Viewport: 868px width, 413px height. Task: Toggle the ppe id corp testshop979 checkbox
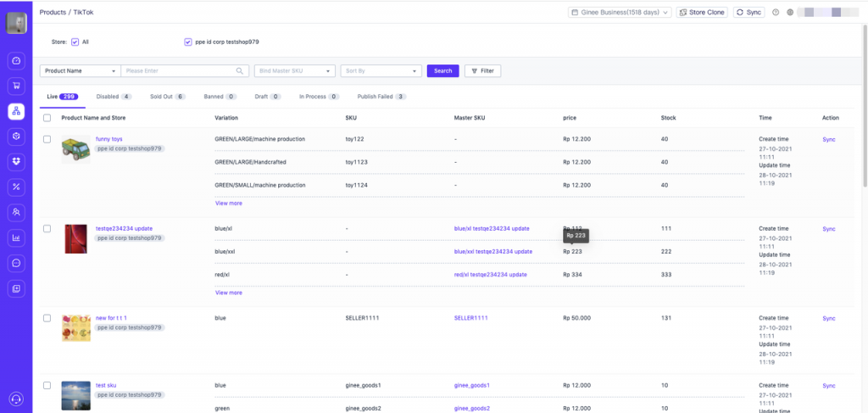tap(188, 42)
